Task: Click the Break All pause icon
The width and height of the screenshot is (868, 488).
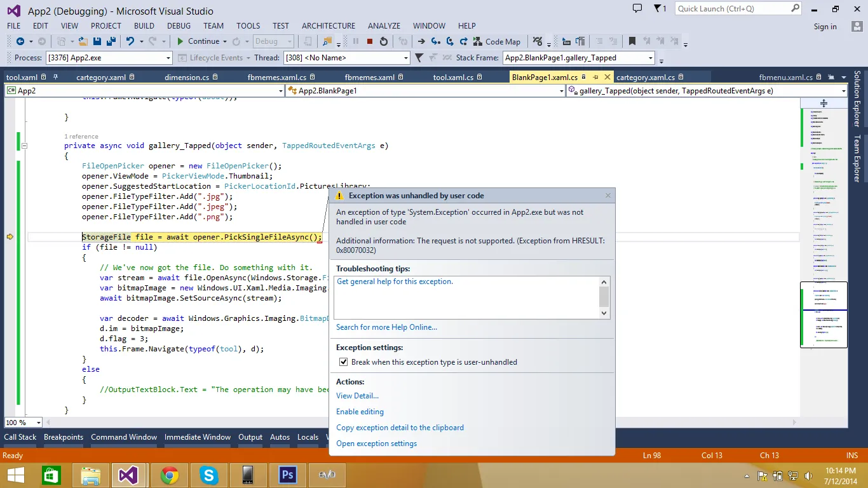Action: 355,41
